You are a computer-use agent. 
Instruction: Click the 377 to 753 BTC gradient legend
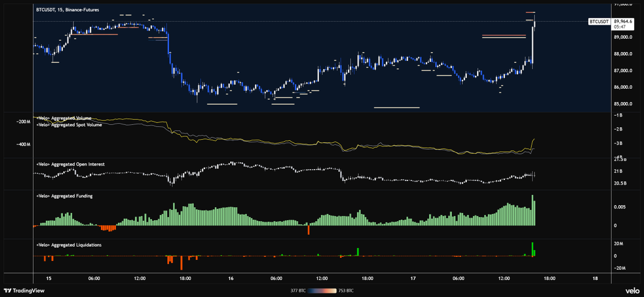[321, 291]
